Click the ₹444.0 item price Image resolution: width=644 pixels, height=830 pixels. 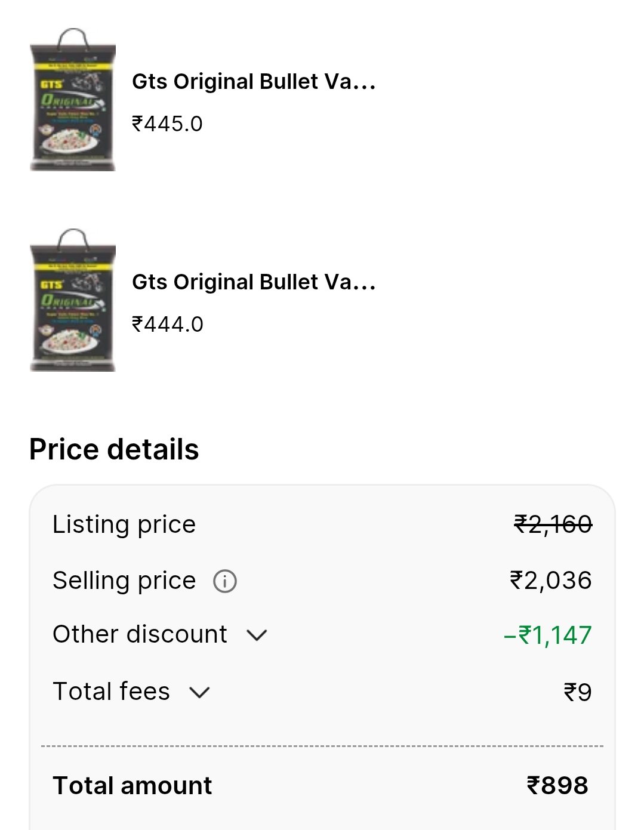coord(167,325)
